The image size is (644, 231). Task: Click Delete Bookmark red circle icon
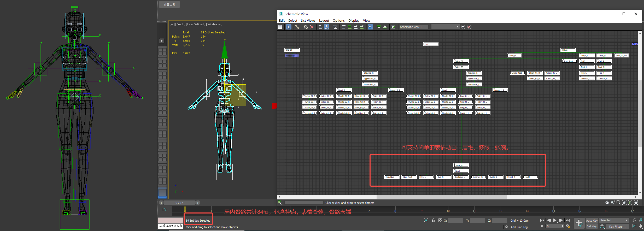click(x=469, y=27)
